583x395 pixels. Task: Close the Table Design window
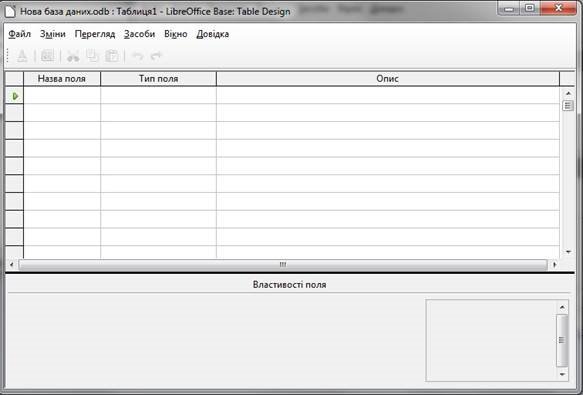click(x=558, y=8)
